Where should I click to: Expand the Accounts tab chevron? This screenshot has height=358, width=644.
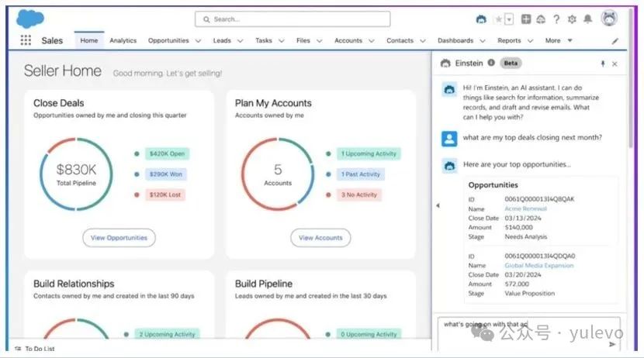372,41
